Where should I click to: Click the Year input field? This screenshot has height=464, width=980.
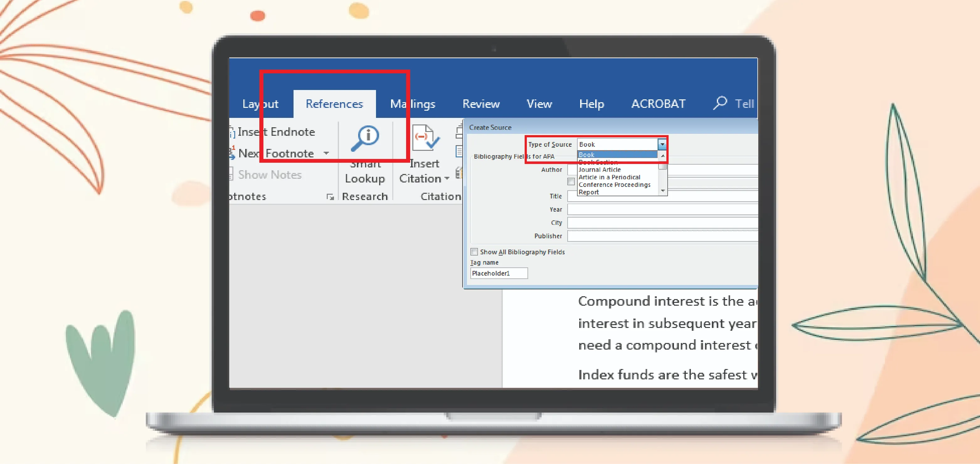(662, 209)
